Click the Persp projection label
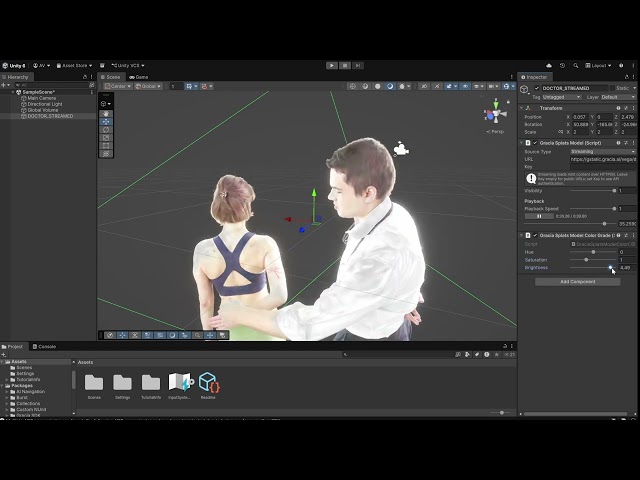The height and width of the screenshot is (480, 640). 495,131
